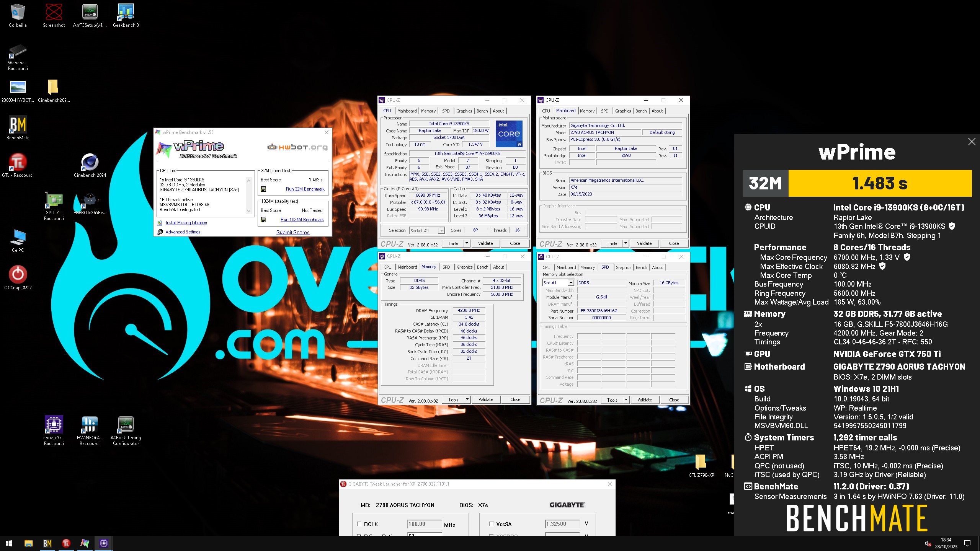
Task: Open the cpuz_x32 Raccourci desktop shortcut
Action: tap(54, 430)
